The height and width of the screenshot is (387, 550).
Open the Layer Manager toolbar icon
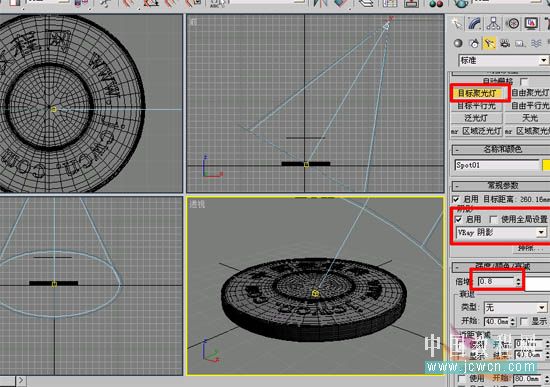point(367,4)
